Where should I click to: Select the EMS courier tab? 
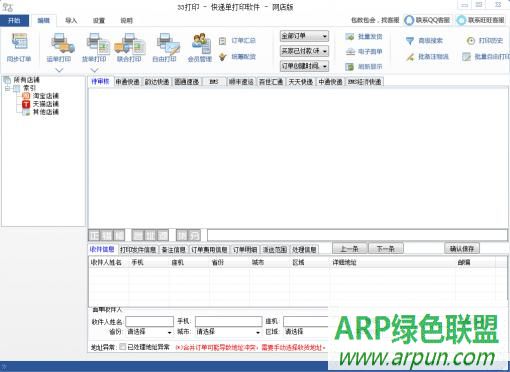(214, 82)
